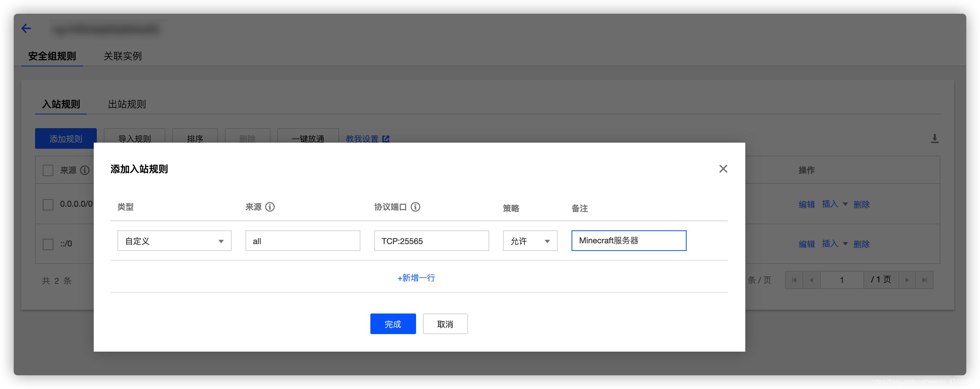Go to next page pagination arrow

[907, 280]
